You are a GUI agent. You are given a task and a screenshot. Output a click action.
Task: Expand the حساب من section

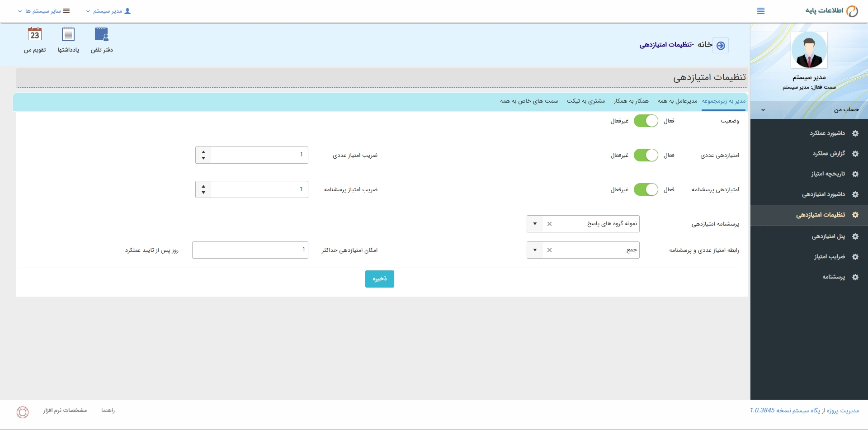809,110
